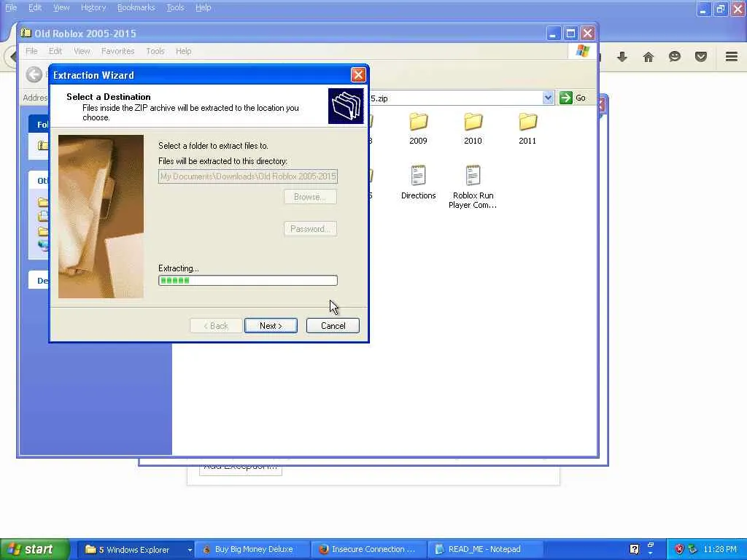747x560 pixels.
Task: Switch to Buy Big Money Deluxe taskbar item
Action: pyautogui.click(x=252, y=550)
